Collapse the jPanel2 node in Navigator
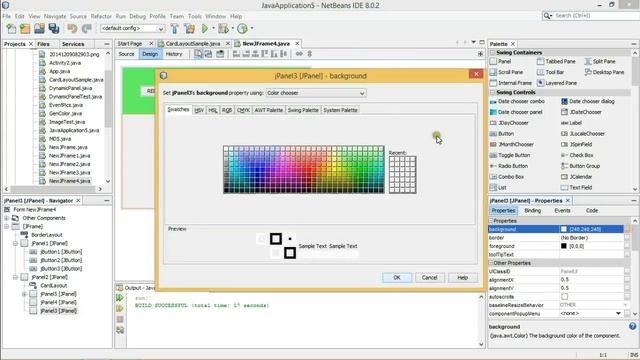Screen dimensions: 640x360 (x=16, y=277)
